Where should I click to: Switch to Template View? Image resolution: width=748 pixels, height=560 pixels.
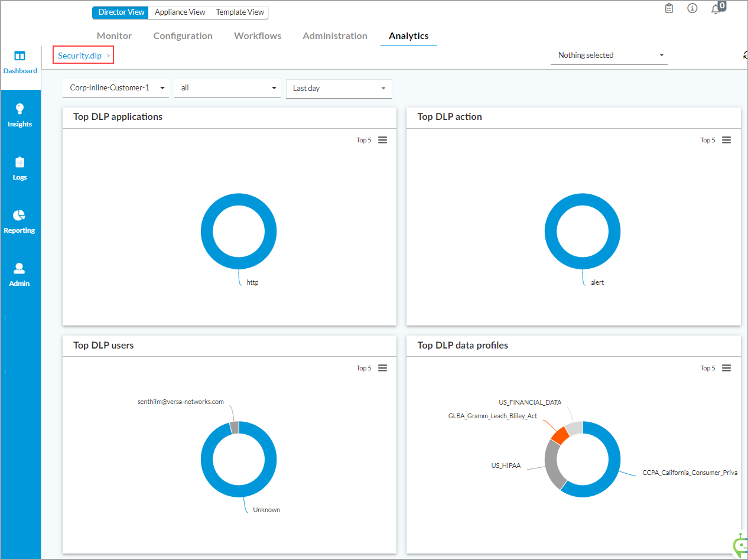239,12
